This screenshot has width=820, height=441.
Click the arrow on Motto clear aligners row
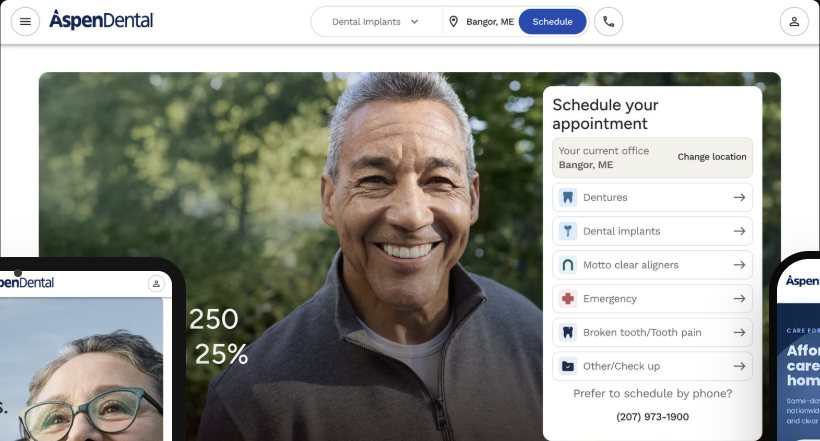click(x=739, y=265)
